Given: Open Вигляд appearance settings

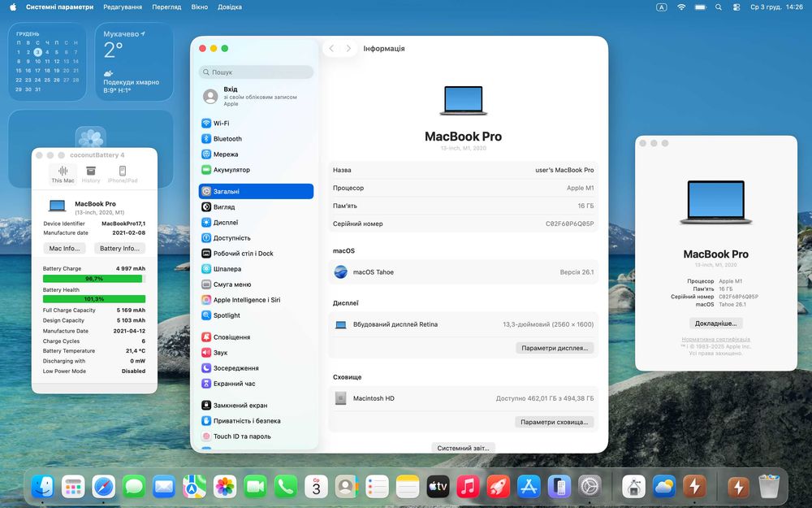Looking at the screenshot, I should point(256,206).
